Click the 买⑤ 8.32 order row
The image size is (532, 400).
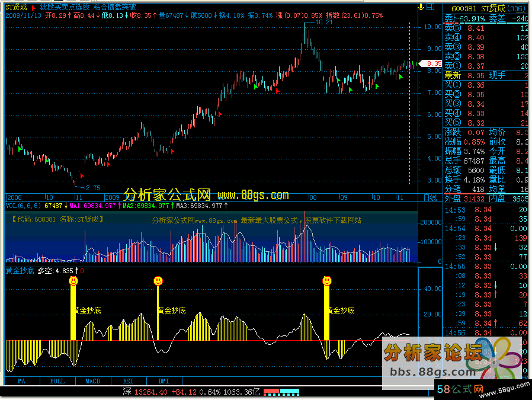486,123
